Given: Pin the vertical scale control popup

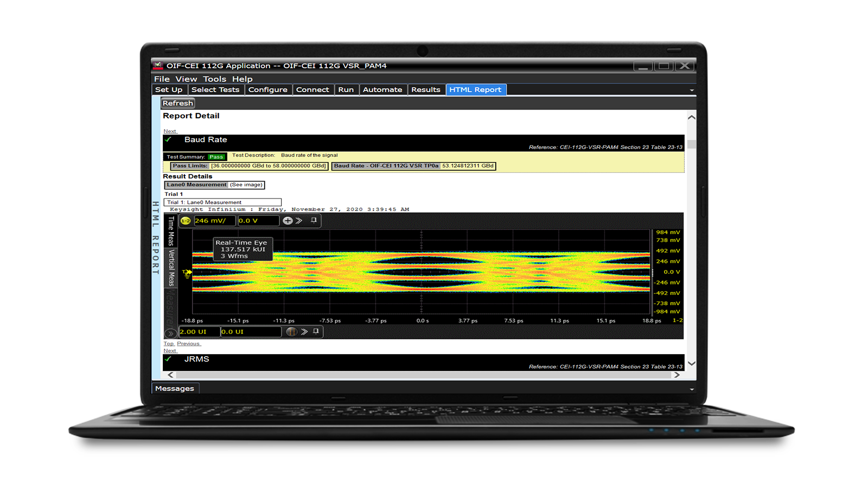Looking at the screenshot, I should 314,221.
